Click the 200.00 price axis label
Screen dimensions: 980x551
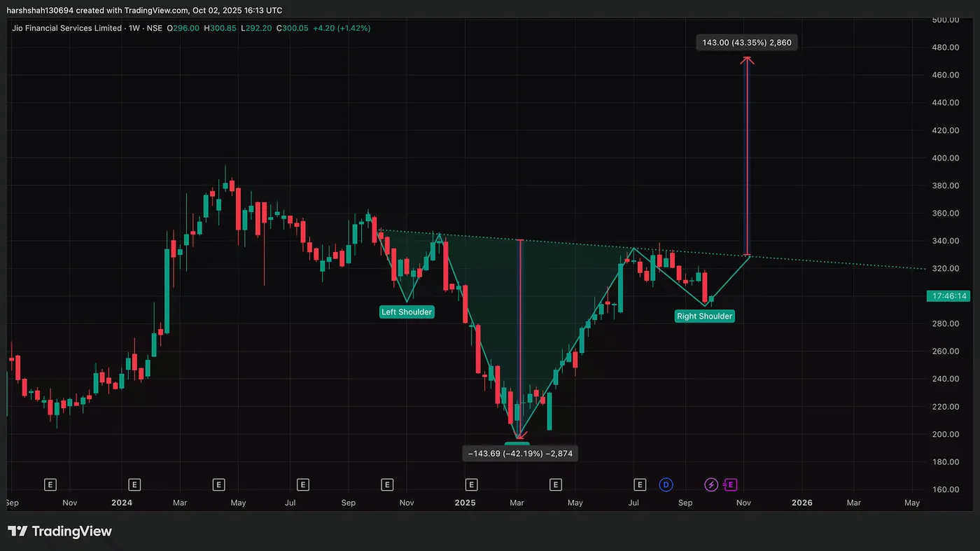(x=945, y=435)
